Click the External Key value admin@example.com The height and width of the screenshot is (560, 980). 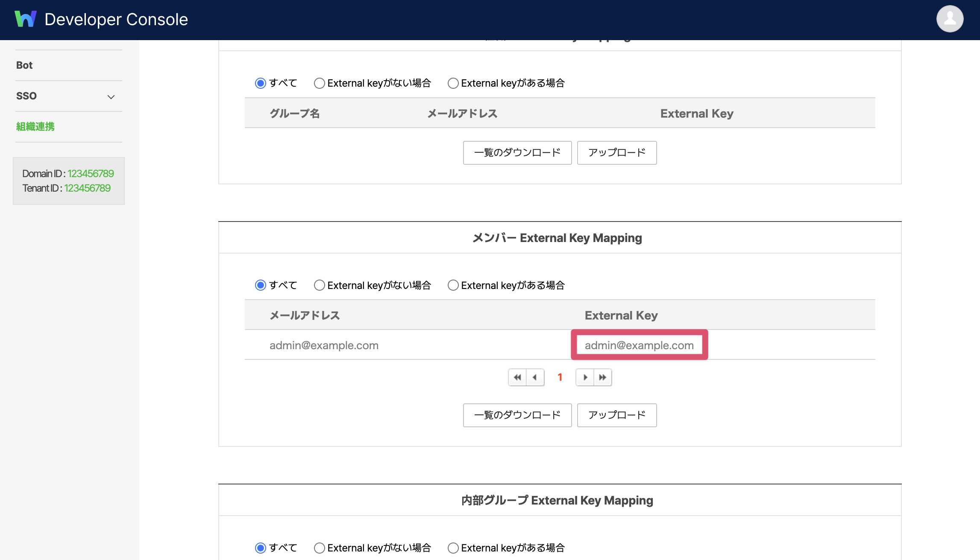(639, 345)
